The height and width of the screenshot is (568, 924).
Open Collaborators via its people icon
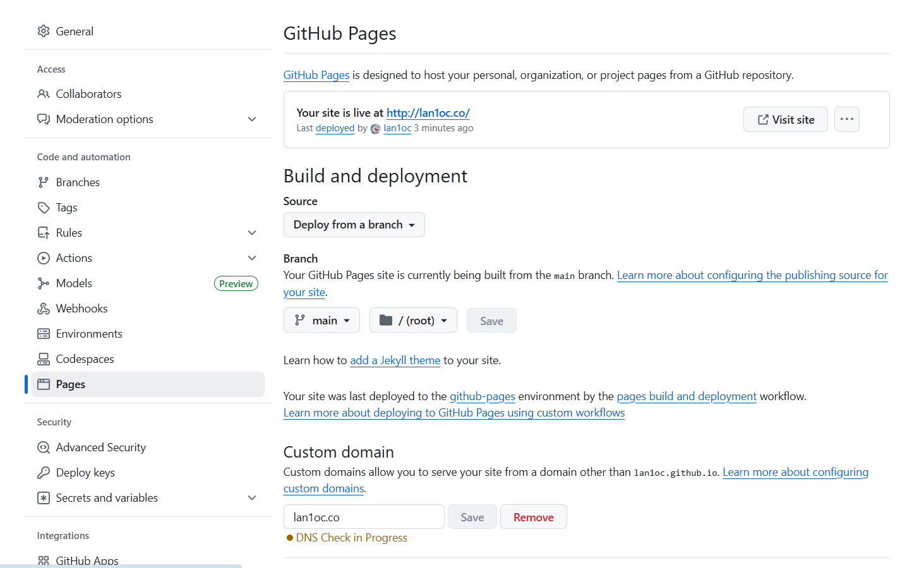click(44, 94)
